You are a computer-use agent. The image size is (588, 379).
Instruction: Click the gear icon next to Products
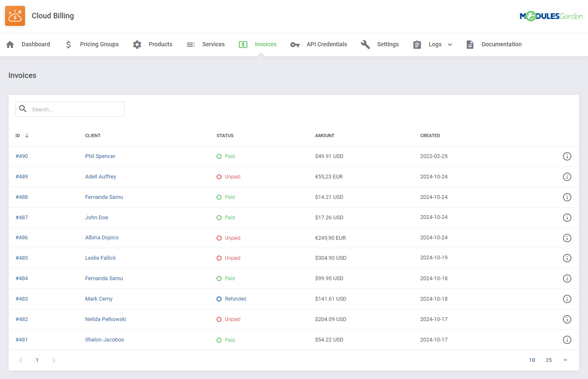click(x=137, y=45)
